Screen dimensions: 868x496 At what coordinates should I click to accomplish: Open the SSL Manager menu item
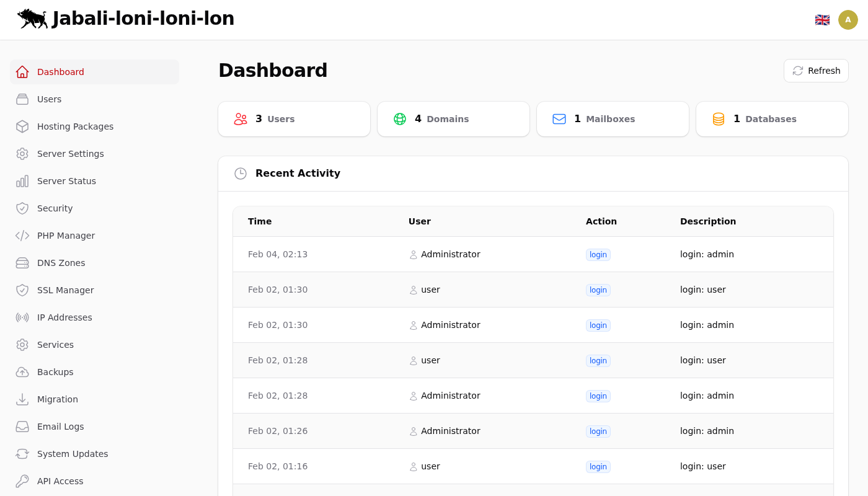pyautogui.click(x=65, y=290)
